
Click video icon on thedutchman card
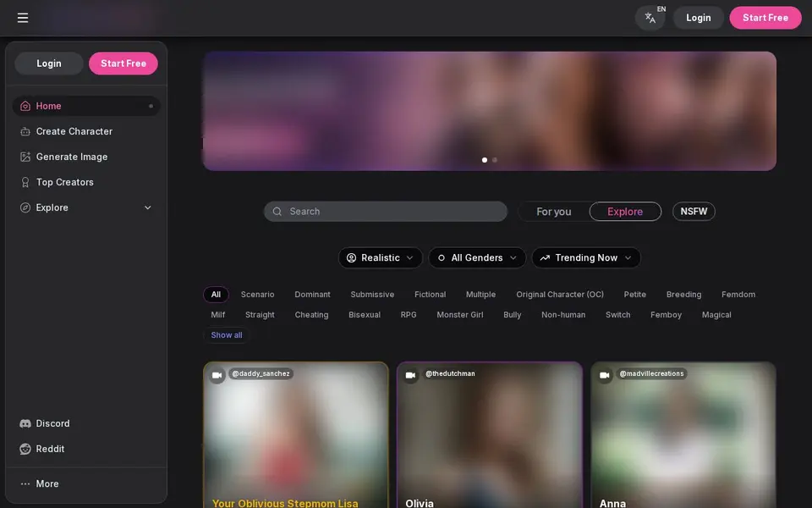(x=411, y=375)
